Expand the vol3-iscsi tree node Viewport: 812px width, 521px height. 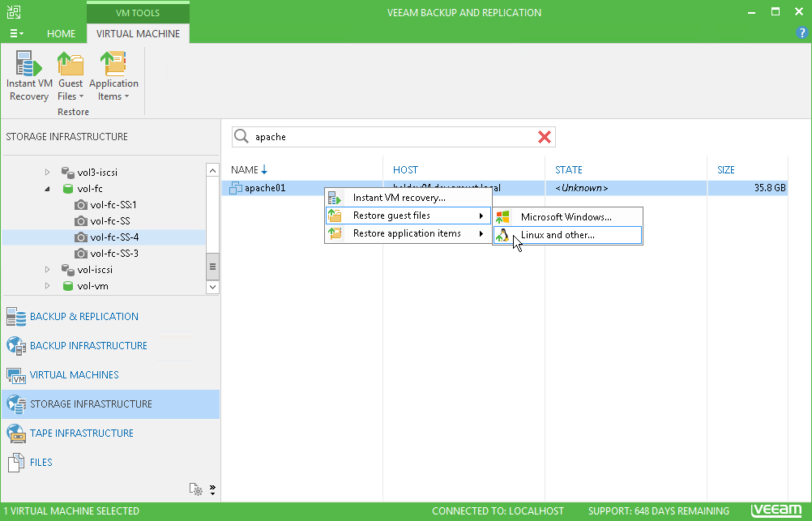[47, 172]
